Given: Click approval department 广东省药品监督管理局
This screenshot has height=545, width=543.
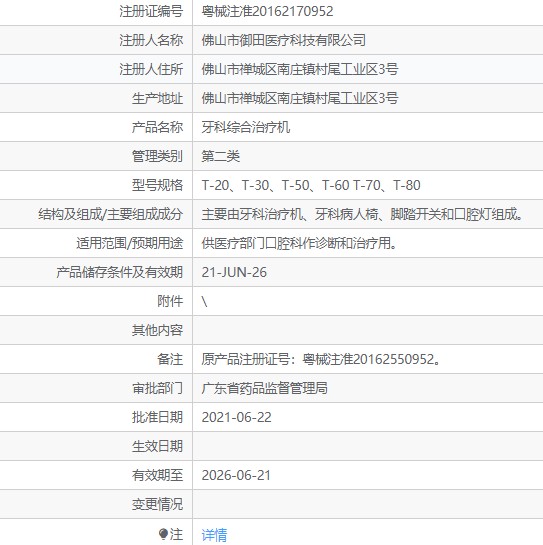Looking at the screenshot, I should (264, 388).
